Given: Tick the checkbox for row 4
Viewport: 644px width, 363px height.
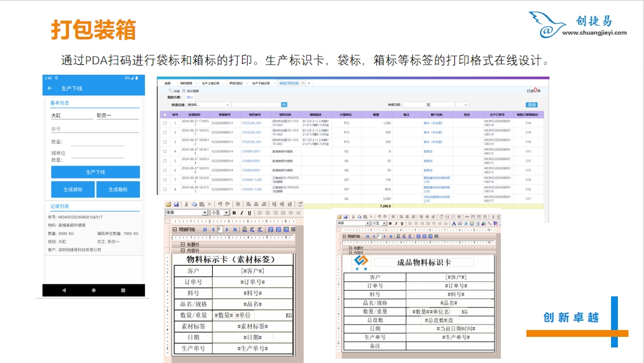Looking at the screenshot, I should tap(164, 151).
